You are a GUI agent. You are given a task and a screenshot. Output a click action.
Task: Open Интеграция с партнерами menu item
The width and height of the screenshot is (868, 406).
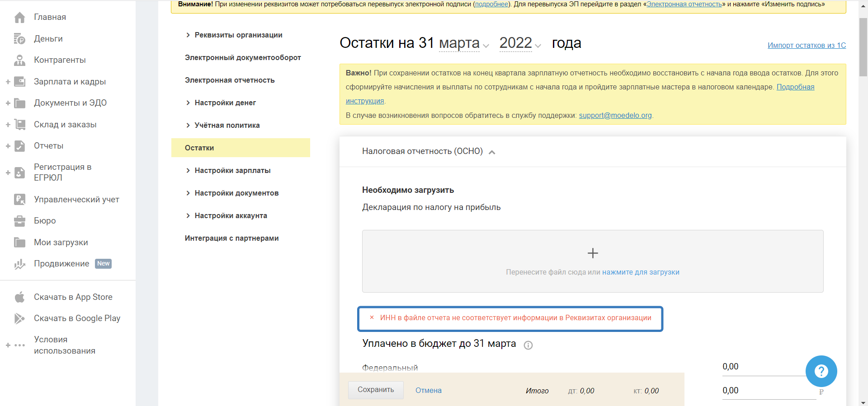pyautogui.click(x=231, y=238)
